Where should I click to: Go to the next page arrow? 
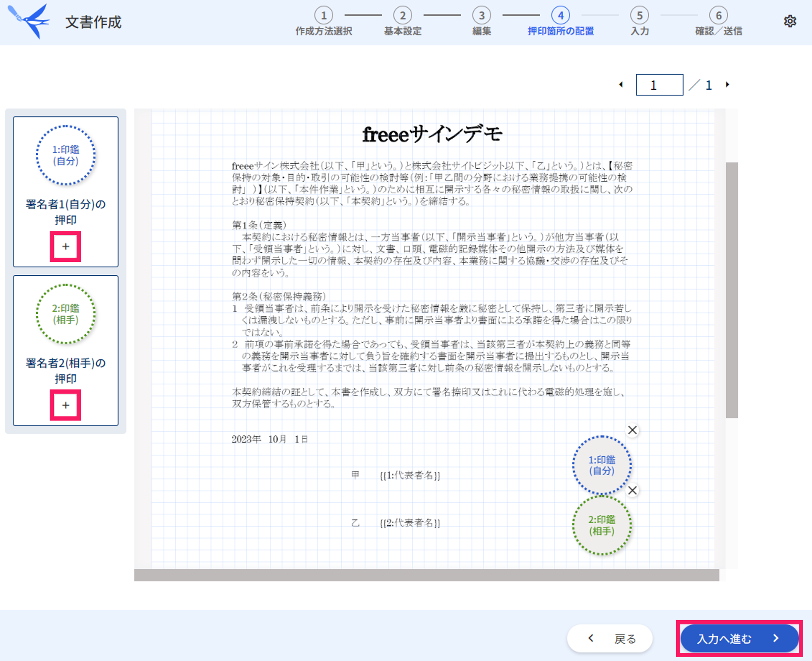click(727, 85)
